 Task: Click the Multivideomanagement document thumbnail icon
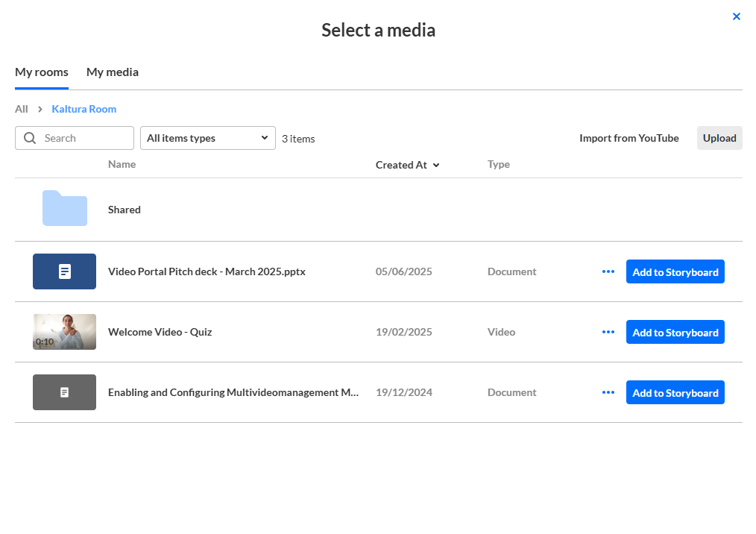point(64,392)
